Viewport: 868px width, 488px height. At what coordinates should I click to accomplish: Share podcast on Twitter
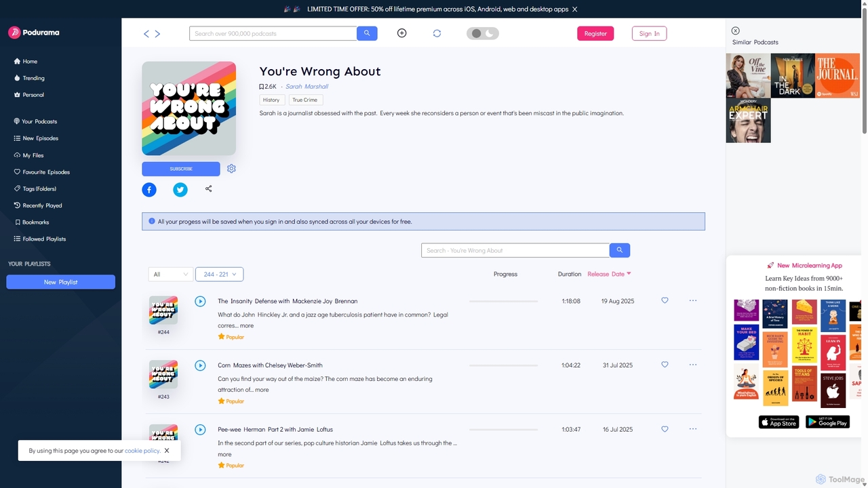(180, 190)
